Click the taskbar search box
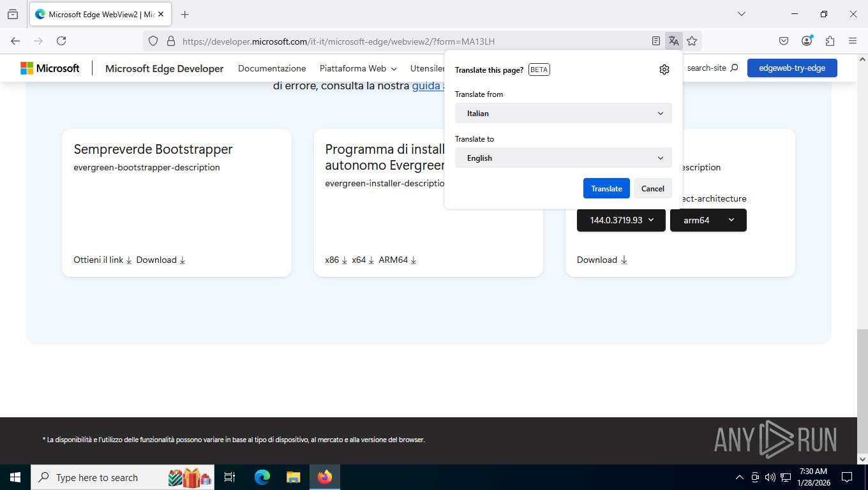The height and width of the screenshot is (490, 868). (x=123, y=477)
